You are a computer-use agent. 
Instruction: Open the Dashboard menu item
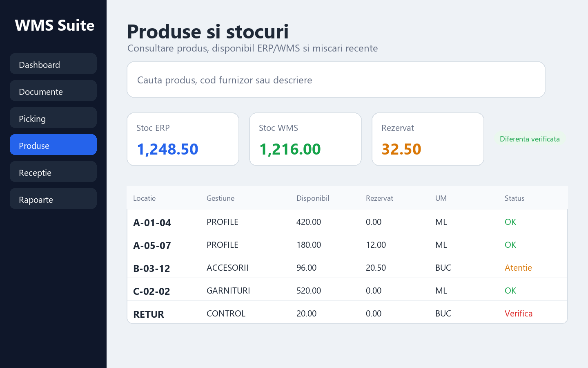[x=53, y=64]
